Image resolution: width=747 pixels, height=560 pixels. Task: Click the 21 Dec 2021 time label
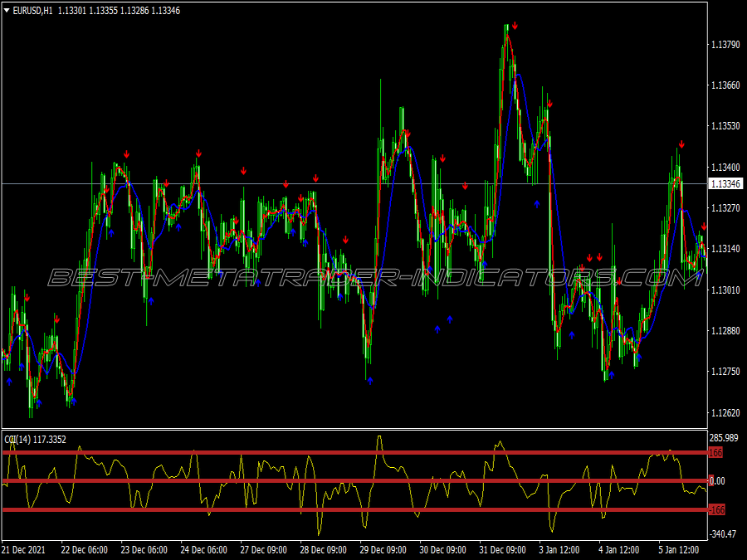coord(24,549)
